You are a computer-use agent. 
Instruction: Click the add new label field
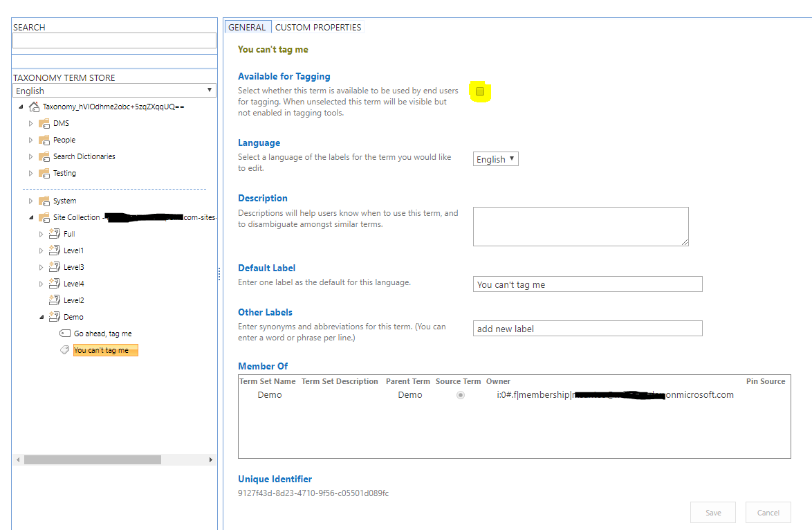588,329
